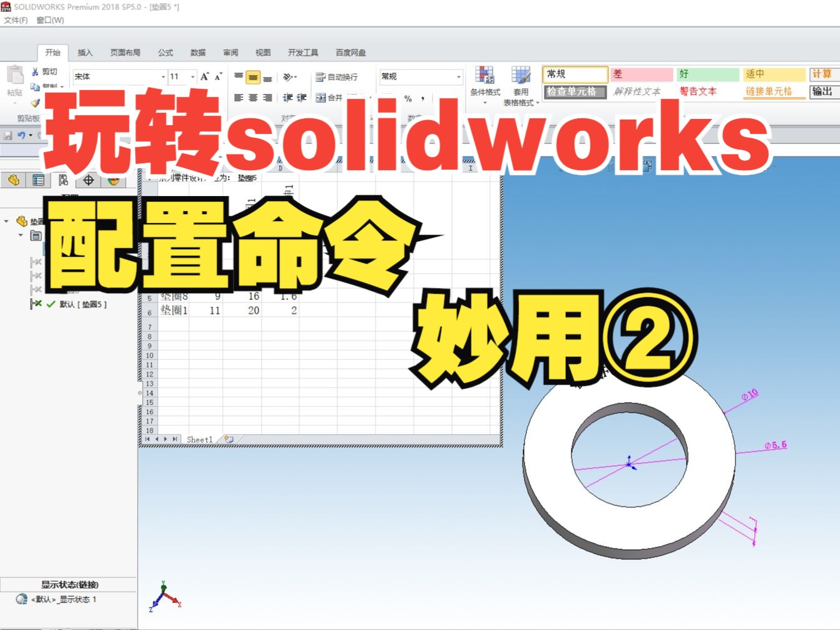Screen dimensions: 840x630
Task: Apply percent style format
Action: point(408,98)
